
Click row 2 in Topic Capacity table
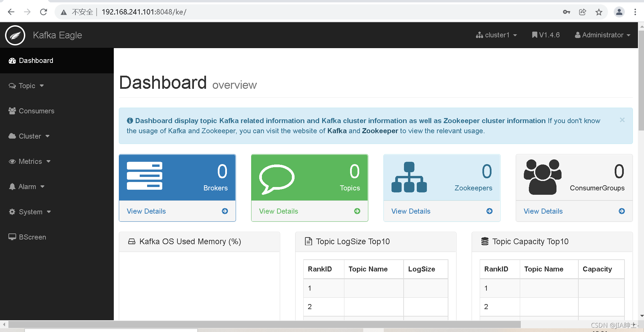tap(552, 307)
